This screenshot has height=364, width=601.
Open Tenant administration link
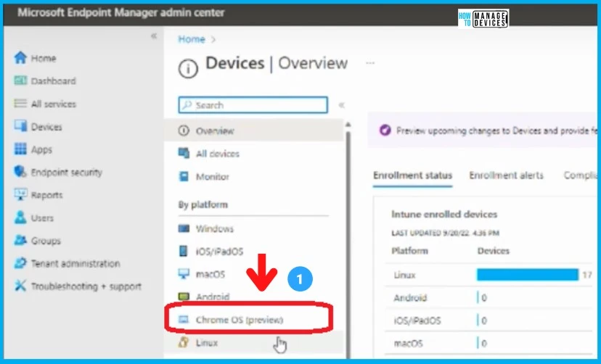pos(75,263)
